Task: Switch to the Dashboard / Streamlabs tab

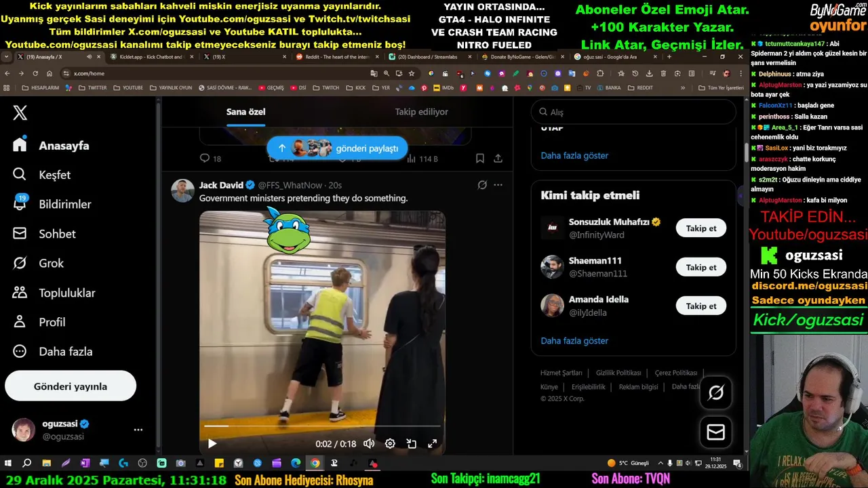Action: [x=427, y=57]
